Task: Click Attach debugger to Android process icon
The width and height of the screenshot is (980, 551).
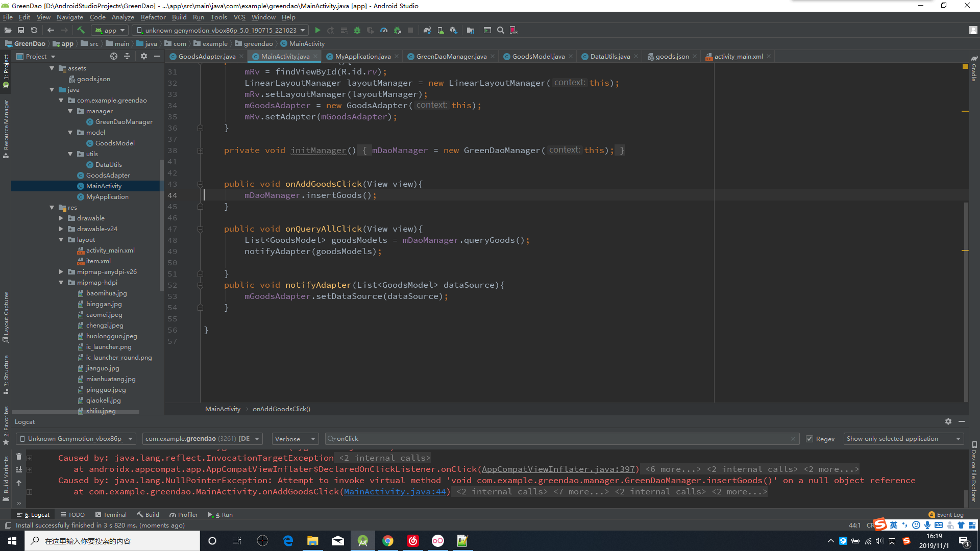Action: pyautogui.click(x=397, y=31)
